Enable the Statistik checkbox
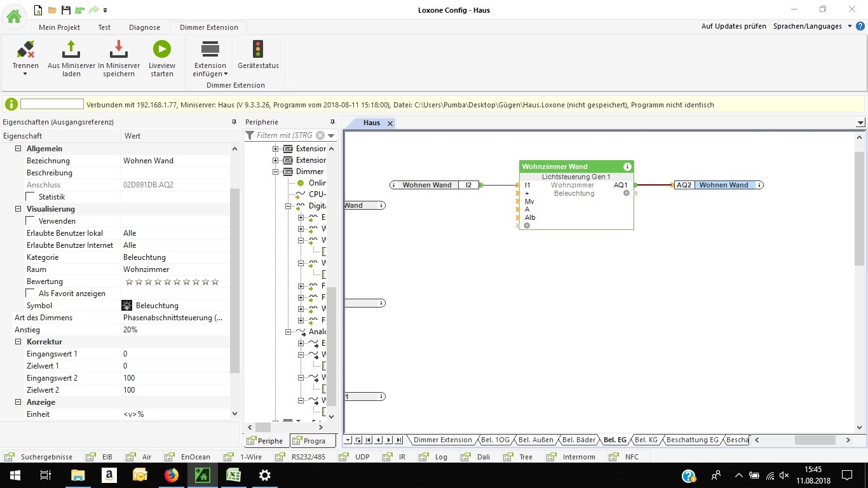Viewport: 868px width, 488px height. point(31,197)
